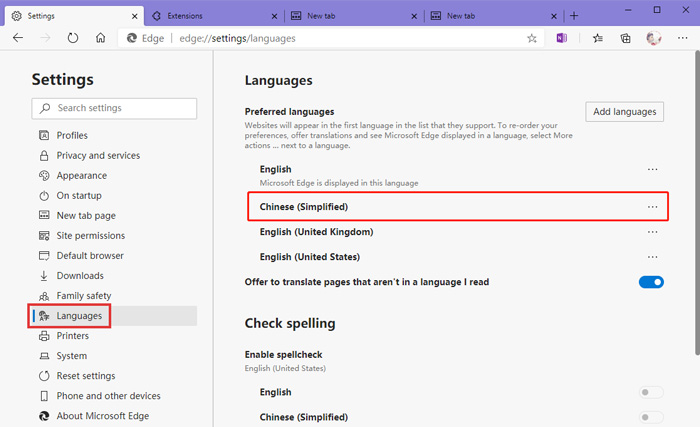Screen dimensions: 700x427
Task: Close the Extensions tab
Action: [x=274, y=17]
